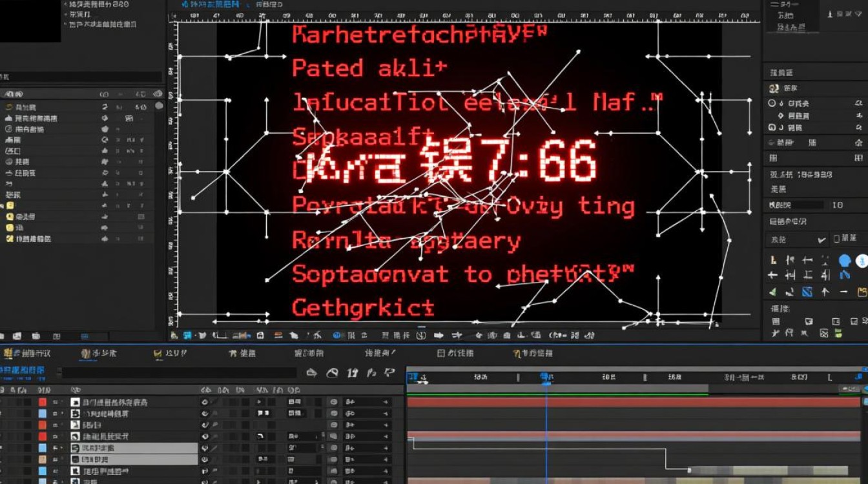Click the checkmark confirm button in the right panel

(x=821, y=239)
